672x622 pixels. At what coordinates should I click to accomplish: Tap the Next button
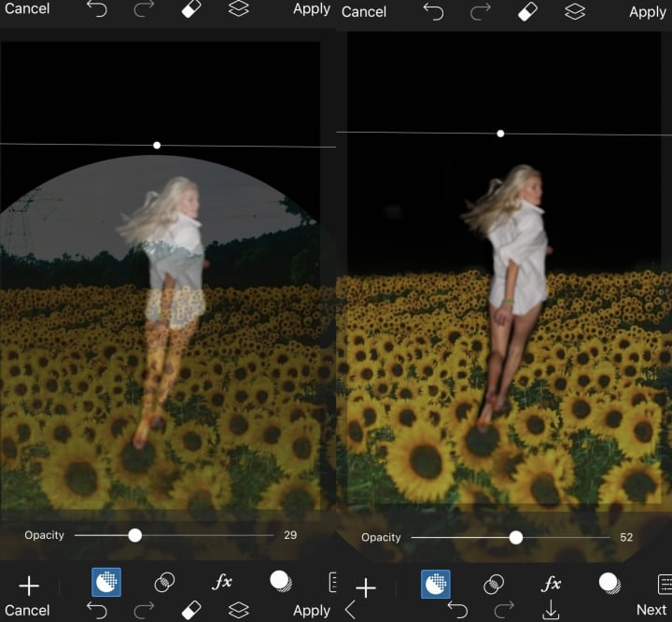pos(651,610)
